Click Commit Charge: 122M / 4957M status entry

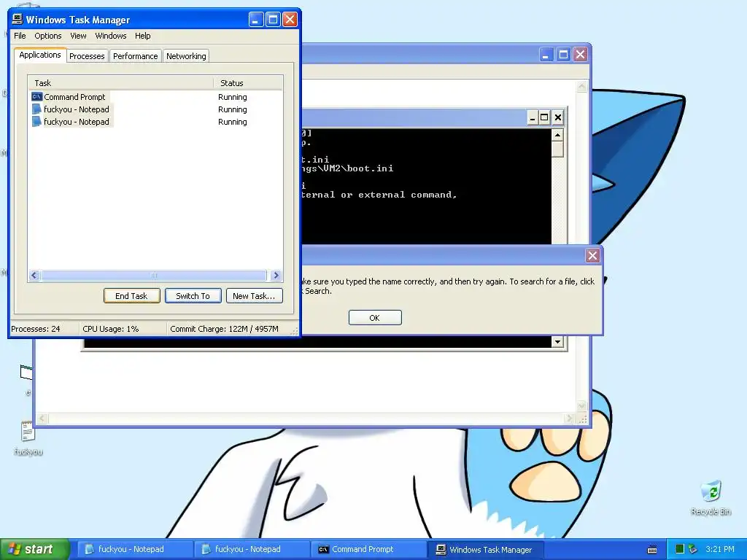pos(224,329)
